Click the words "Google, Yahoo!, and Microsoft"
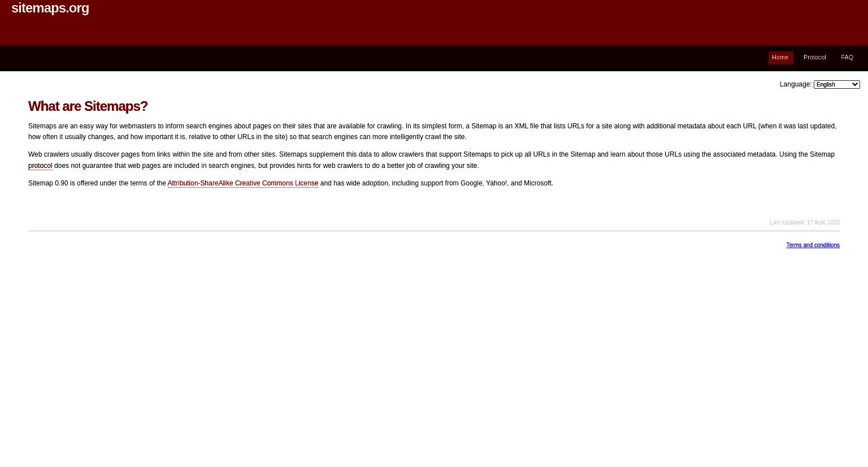Screen dimensions: 868x467 [x=506, y=183]
